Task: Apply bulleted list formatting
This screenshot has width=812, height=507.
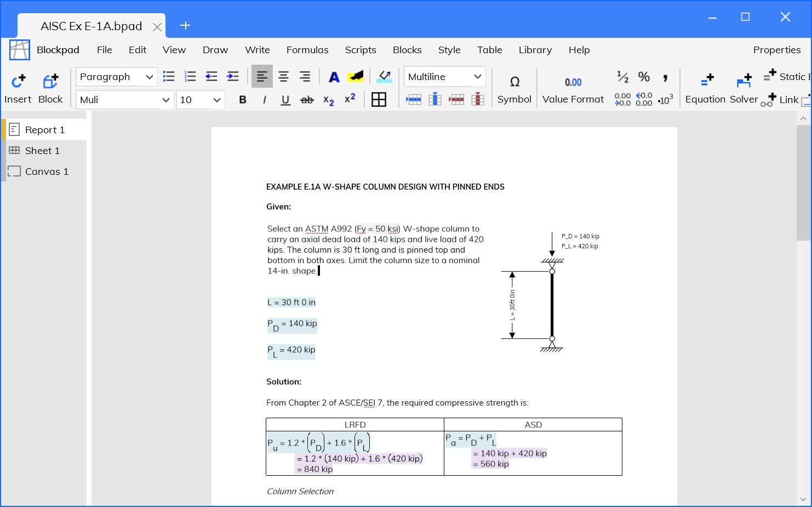Action: [x=169, y=77]
